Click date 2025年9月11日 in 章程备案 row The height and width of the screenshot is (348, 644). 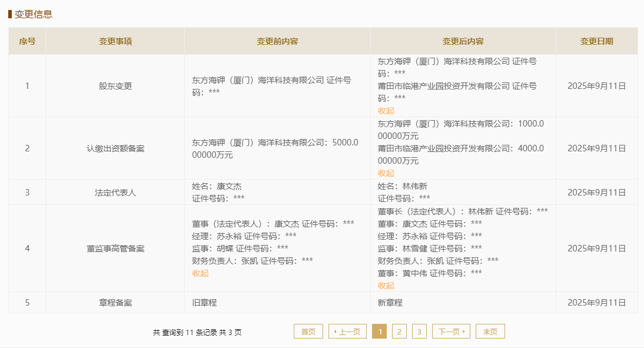point(596,303)
